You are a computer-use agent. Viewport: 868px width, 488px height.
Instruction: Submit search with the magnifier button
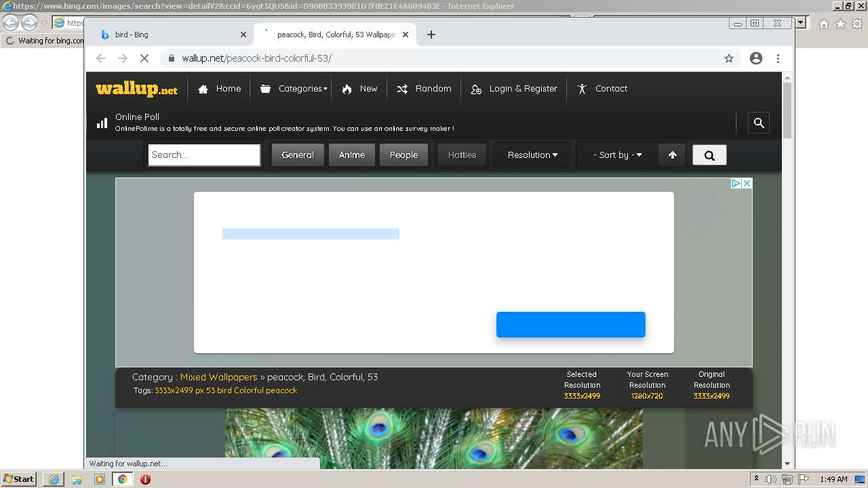[709, 155]
